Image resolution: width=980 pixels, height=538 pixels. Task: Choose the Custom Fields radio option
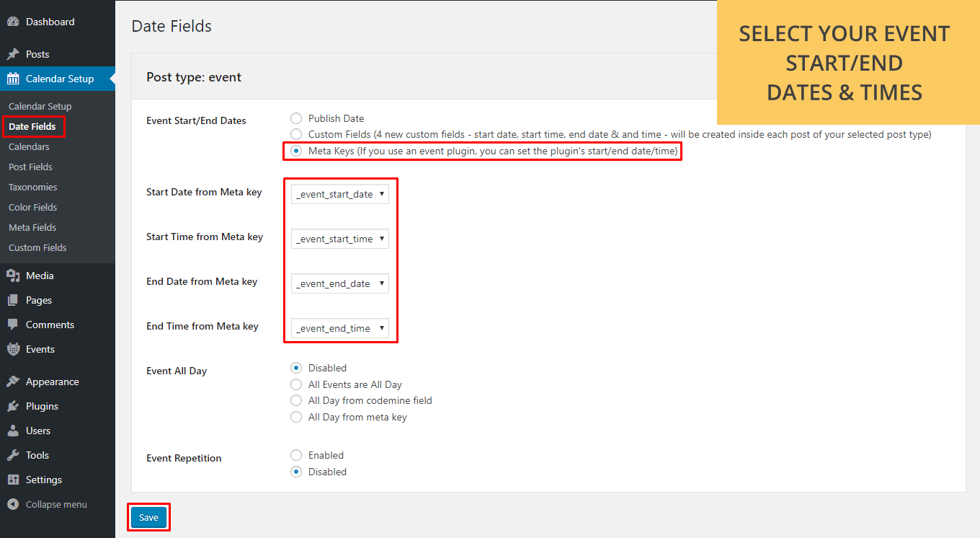pos(295,134)
